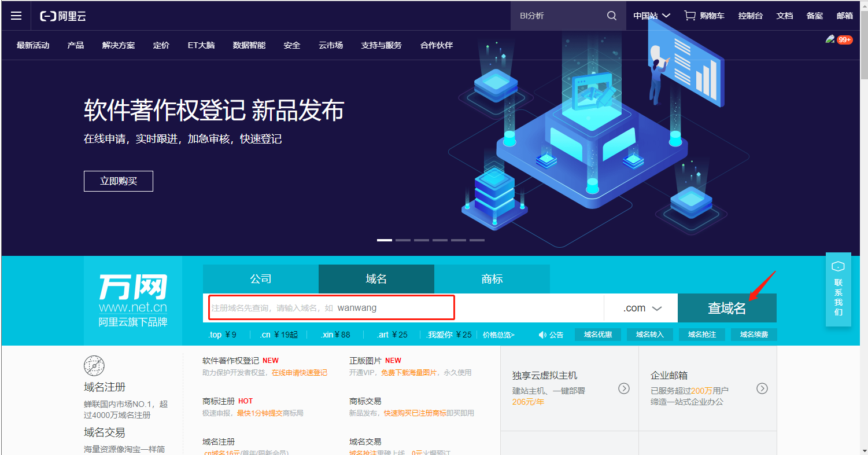Viewport: 868px width, 455px height.
Task: Click 软件著作权登记 新品发布 banner headline
Action: click(214, 110)
